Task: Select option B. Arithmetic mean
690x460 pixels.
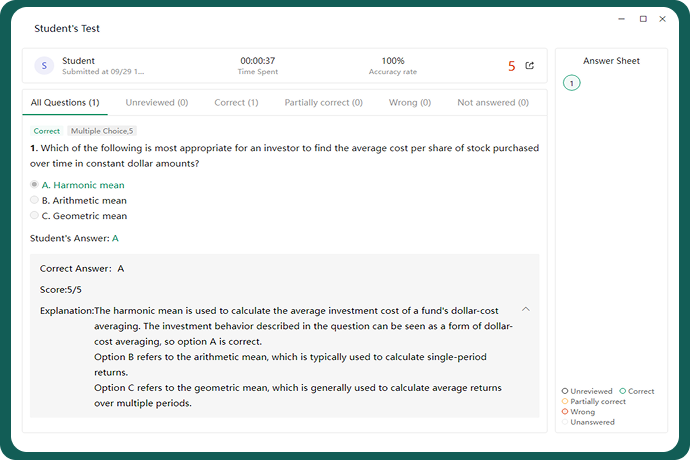Action: click(x=35, y=200)
